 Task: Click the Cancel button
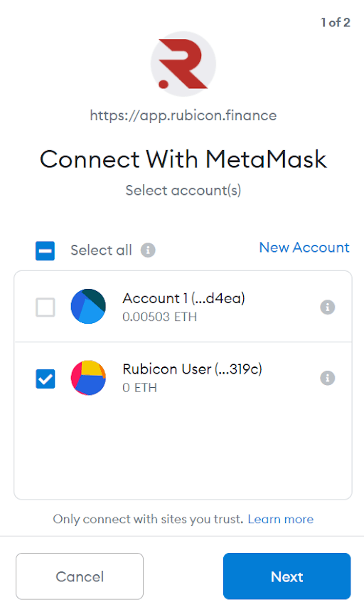coord(80,576)
